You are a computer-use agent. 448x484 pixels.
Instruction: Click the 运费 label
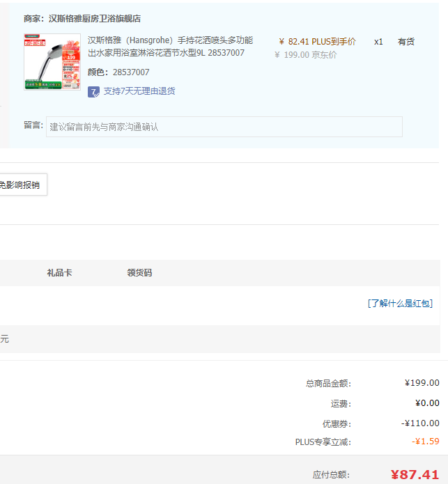click(341, 404)
